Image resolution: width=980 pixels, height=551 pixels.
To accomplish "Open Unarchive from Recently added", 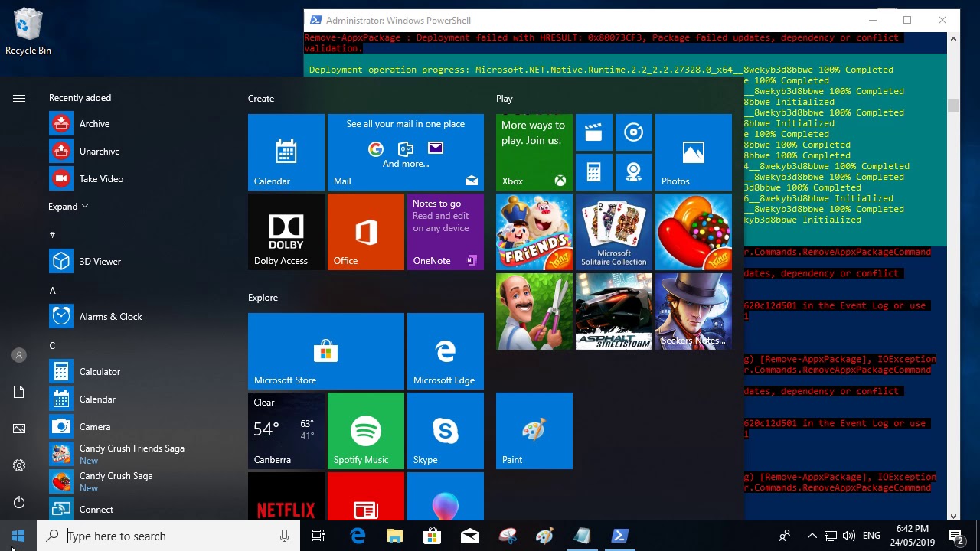I will (x=142, y=152).
